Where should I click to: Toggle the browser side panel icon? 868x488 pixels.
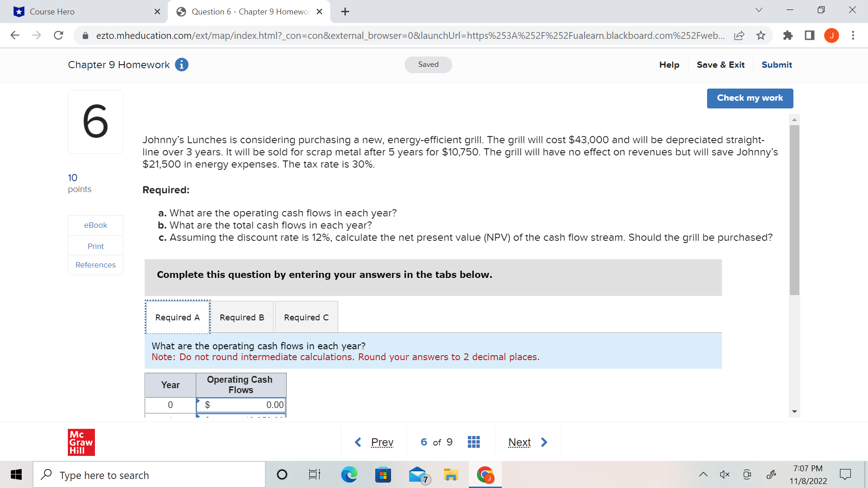[x=810, y=35]
